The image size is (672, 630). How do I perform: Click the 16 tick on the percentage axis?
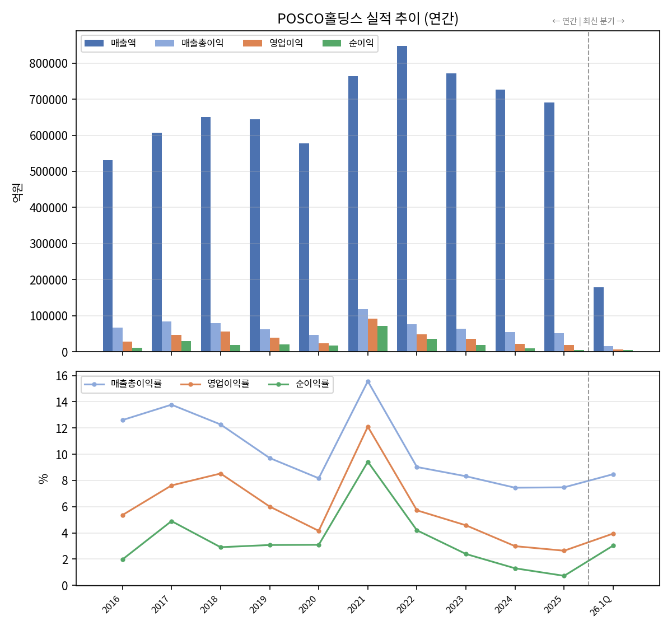click(62, 376)
